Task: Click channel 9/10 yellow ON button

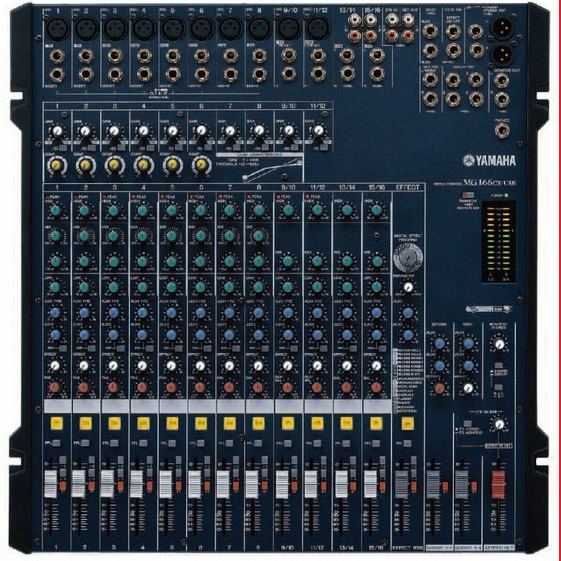Action: 288,423
